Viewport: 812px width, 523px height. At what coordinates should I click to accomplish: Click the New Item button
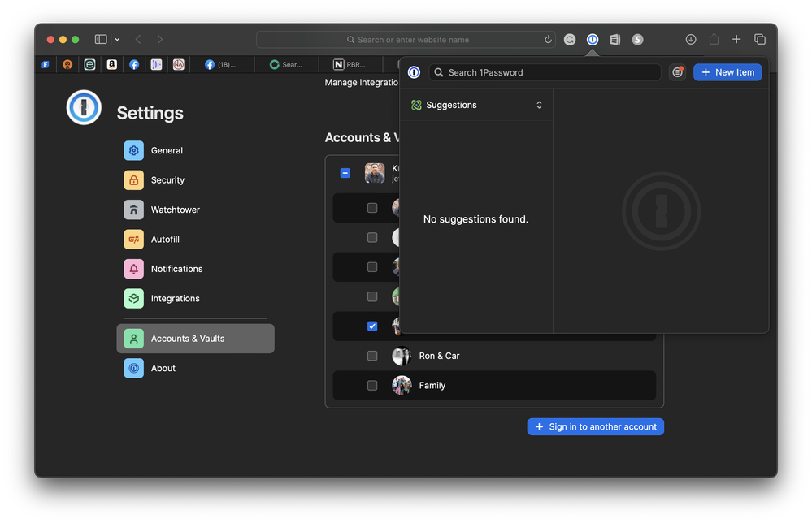click(x=727, y=72)
